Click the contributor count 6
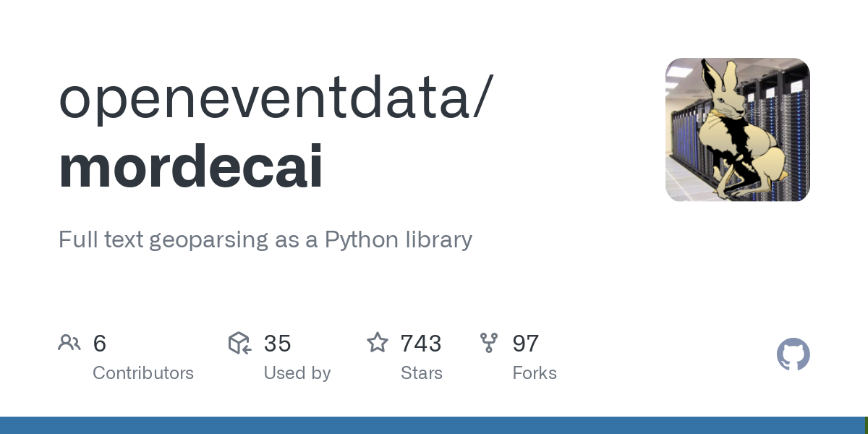The width and height of the screenshot is (868, 434). click(100, 343)
